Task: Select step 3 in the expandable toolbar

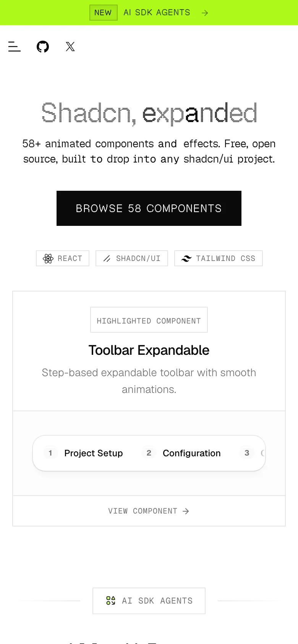Action: 247,453
